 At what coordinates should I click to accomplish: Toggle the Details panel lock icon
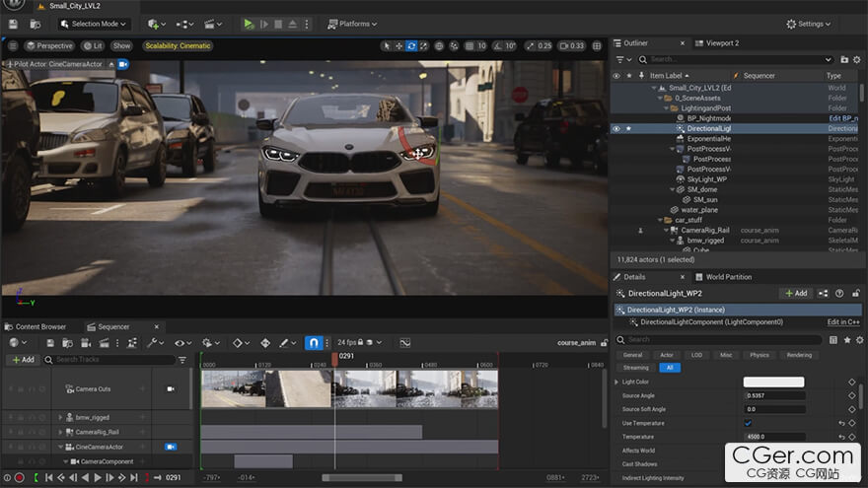tap(856, 293)
